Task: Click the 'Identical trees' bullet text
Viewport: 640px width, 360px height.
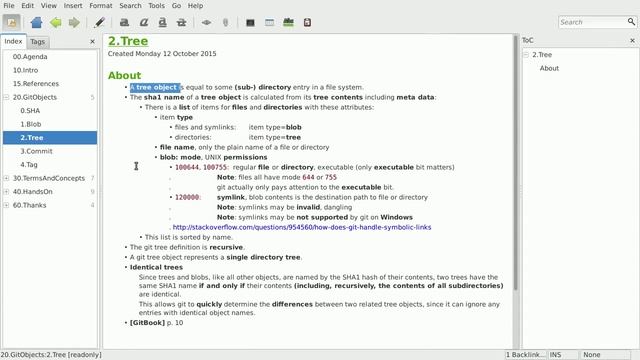Action: pyautogui.click(x=156, y=267)
